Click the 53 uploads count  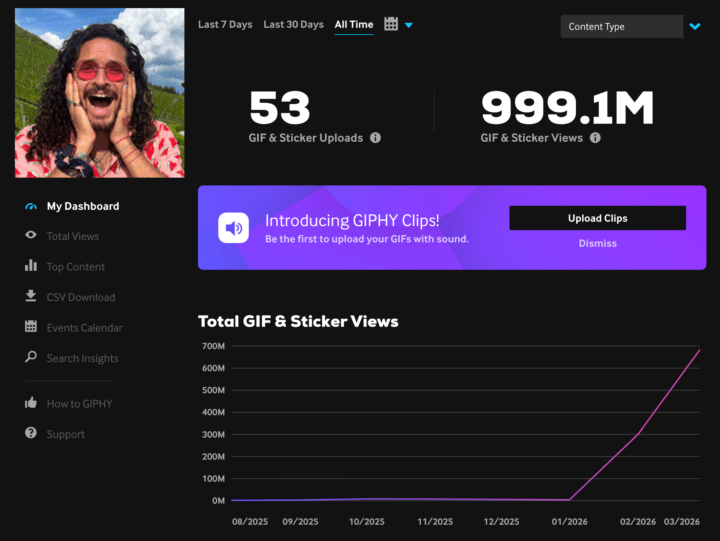[280, 107]
